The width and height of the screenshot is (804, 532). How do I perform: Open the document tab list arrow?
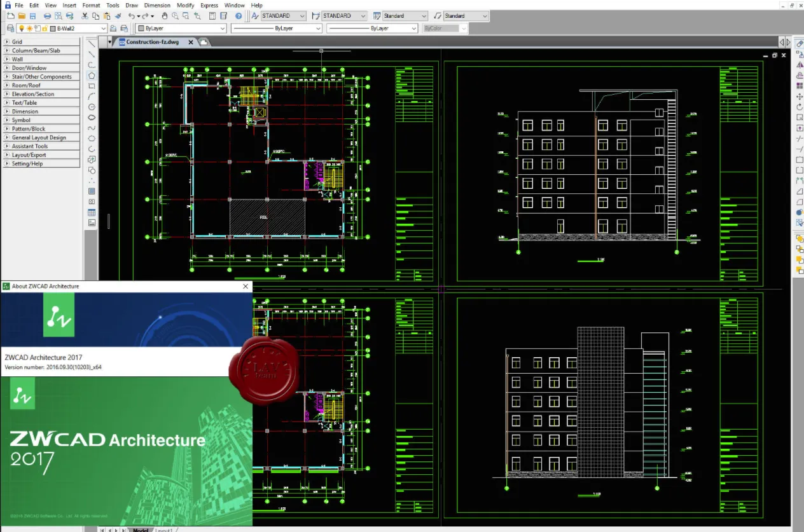[109, 42]
